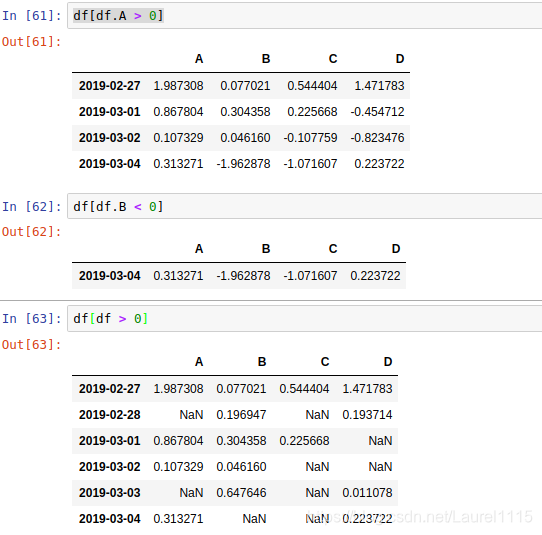Viewport: 542px width, 535px height.
Task: Click column header A in the Out[61] table
Action: coord(199,59)
